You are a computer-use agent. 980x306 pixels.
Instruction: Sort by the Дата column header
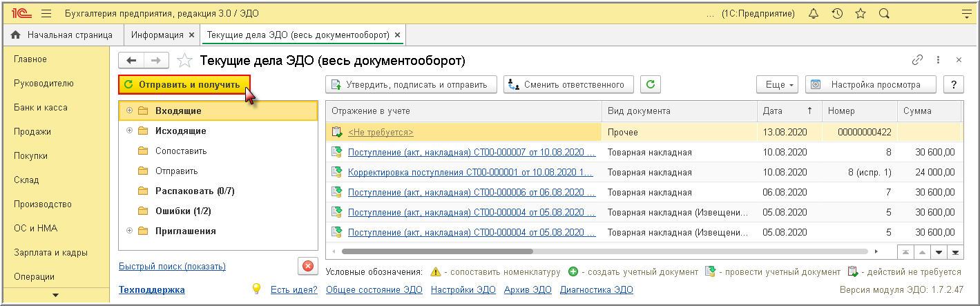(787, 111)
